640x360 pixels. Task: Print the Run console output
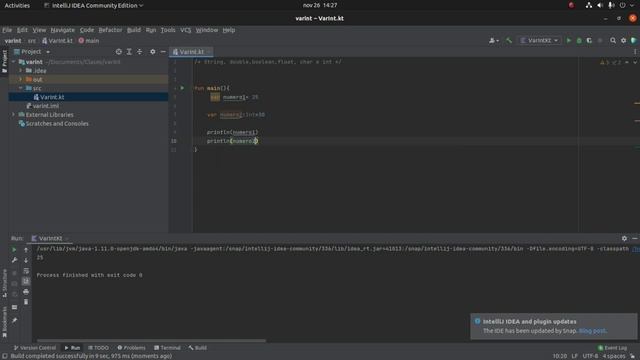(26, 292)
